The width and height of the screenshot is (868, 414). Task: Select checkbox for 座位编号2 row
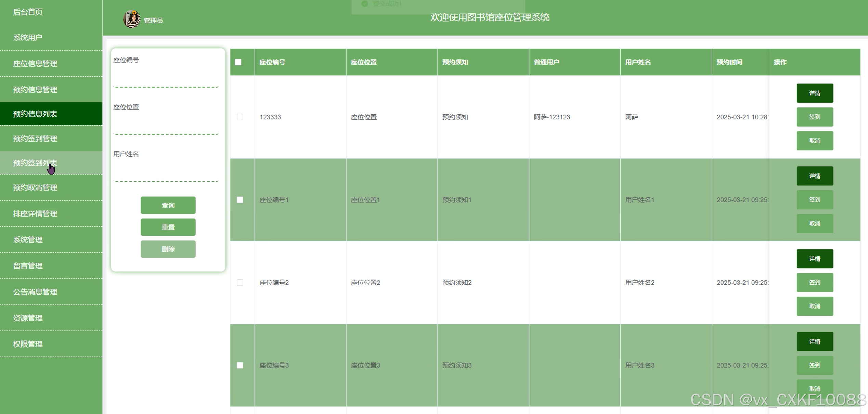pyautogui.click(x=240, y=283)
